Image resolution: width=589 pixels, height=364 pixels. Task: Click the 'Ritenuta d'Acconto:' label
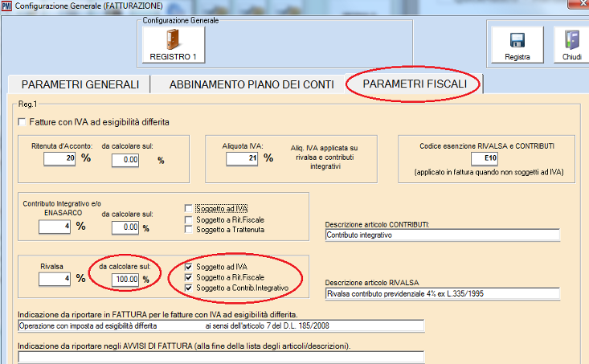62,146
